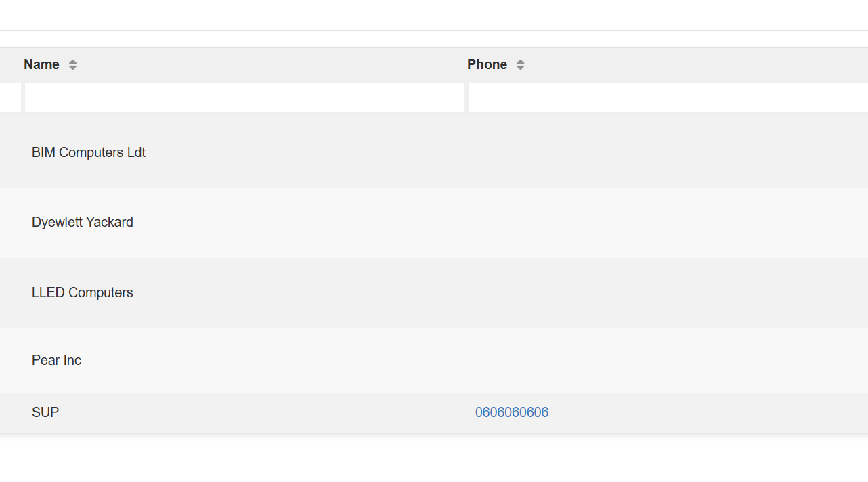Click the empty Phone cell for BIM Computers Ldt
This screenshot has height=482, width=868.
pos(668,152)
